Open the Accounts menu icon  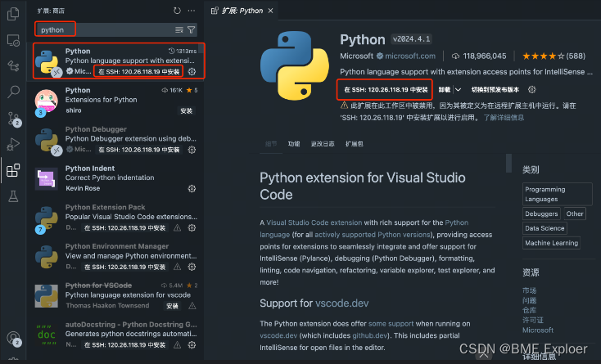(14, 339)
